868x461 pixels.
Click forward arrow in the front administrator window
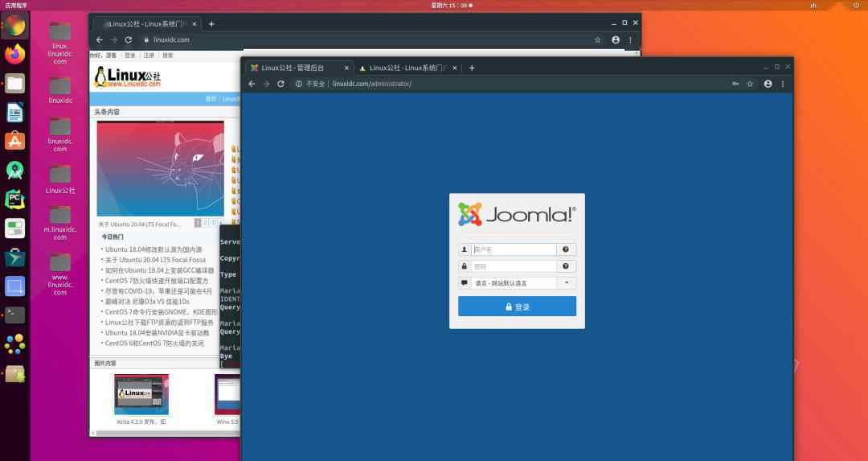pos(266,84)
